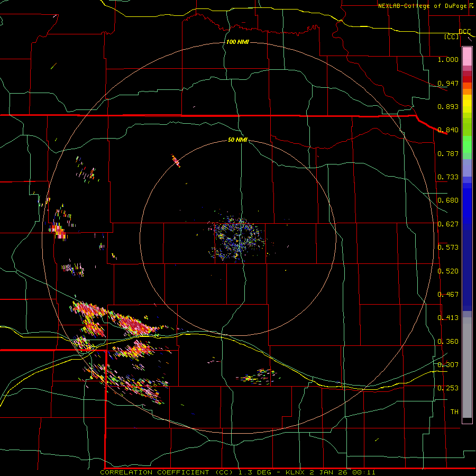Select the 0.573 value on the color scale

(448, 248)
